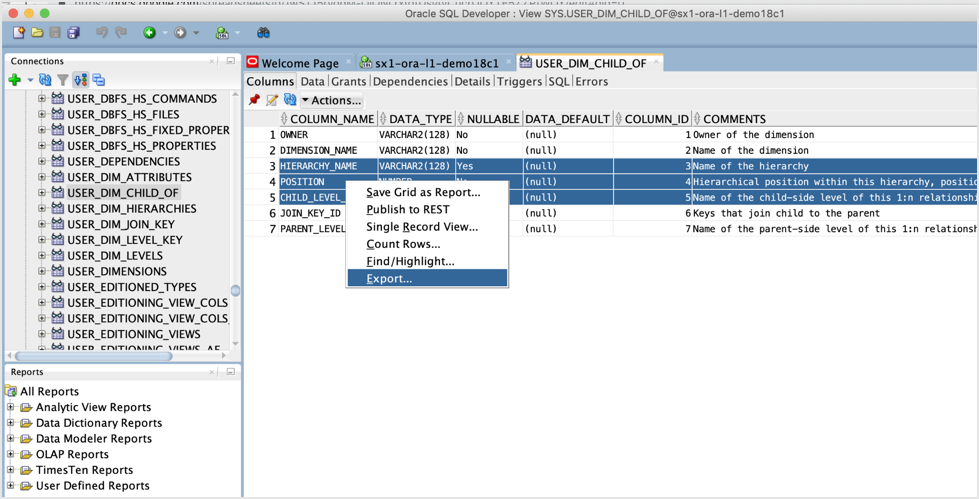The height and width of the screenshot is (499, 979).
Task: Minimize the Connections panel
Action: click(x=230, y=61)
